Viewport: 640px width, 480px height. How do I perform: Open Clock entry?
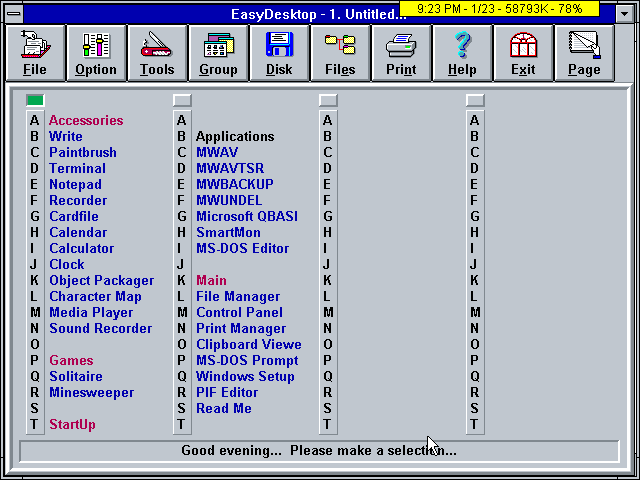coord(67,264)
